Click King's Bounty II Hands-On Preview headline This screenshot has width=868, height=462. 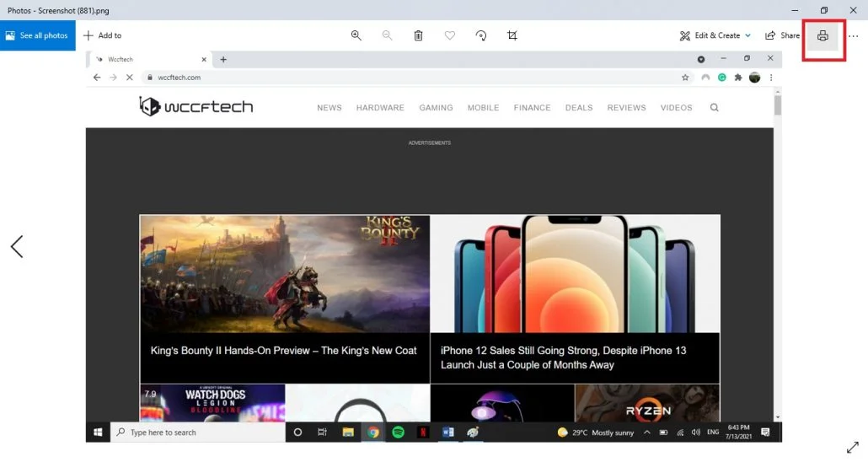(283, 350)
